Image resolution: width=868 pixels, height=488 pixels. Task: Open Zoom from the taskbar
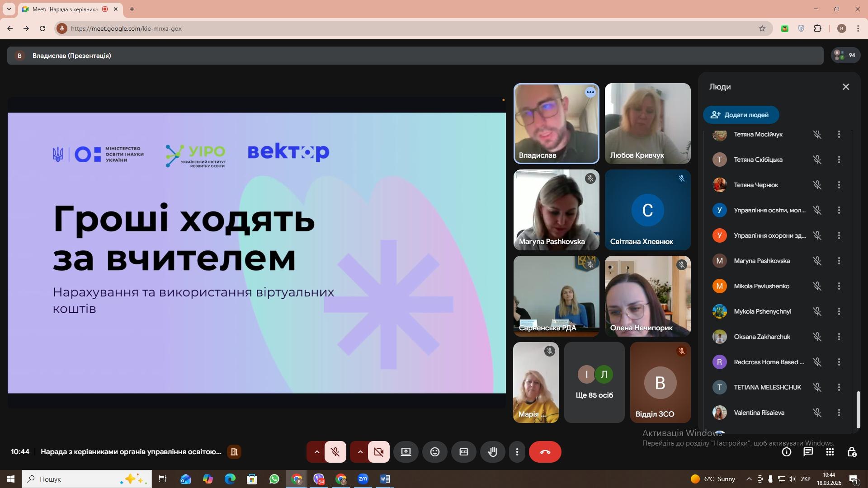(363, 479)
